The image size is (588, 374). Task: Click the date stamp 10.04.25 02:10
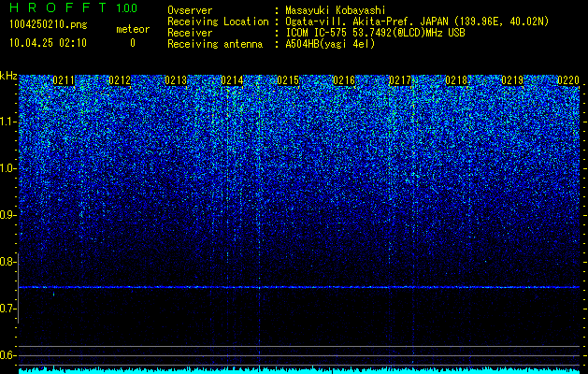pyautogui.click(x=48, y=43)
